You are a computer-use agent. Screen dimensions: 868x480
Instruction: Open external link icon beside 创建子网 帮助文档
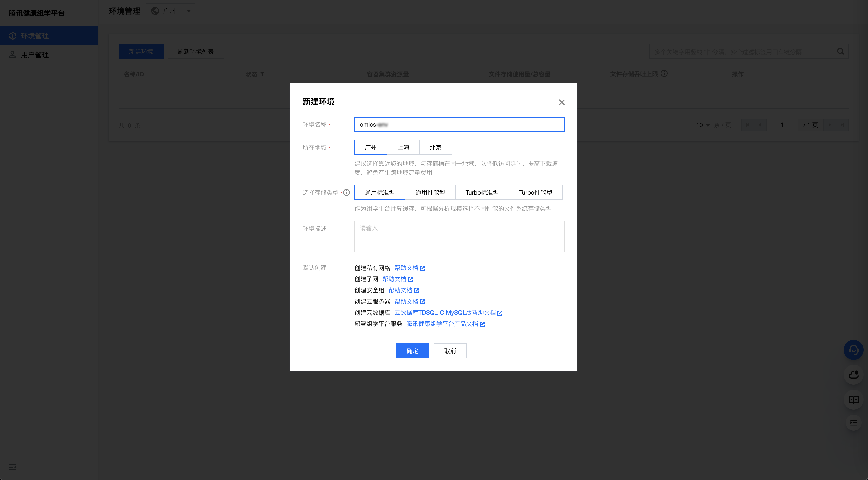click(410, 279)
